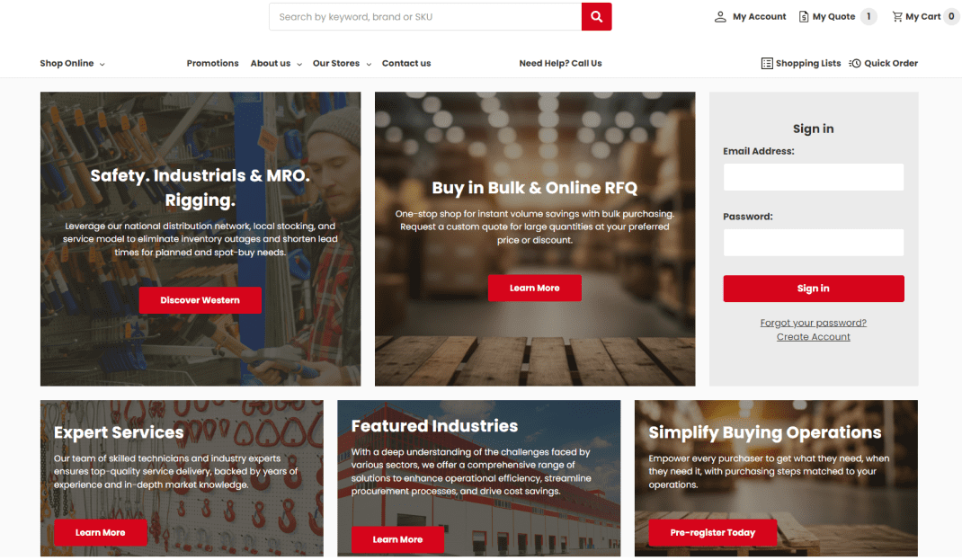This screenshot has width=962, height=560.
Task: Open the Contact us menu item
Action: tap(406, 63)
